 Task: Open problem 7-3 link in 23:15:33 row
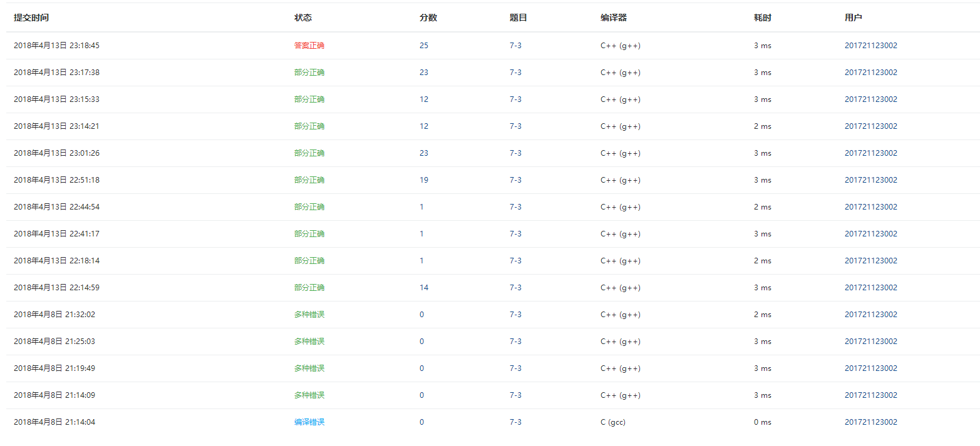click(x=515, y=99)
